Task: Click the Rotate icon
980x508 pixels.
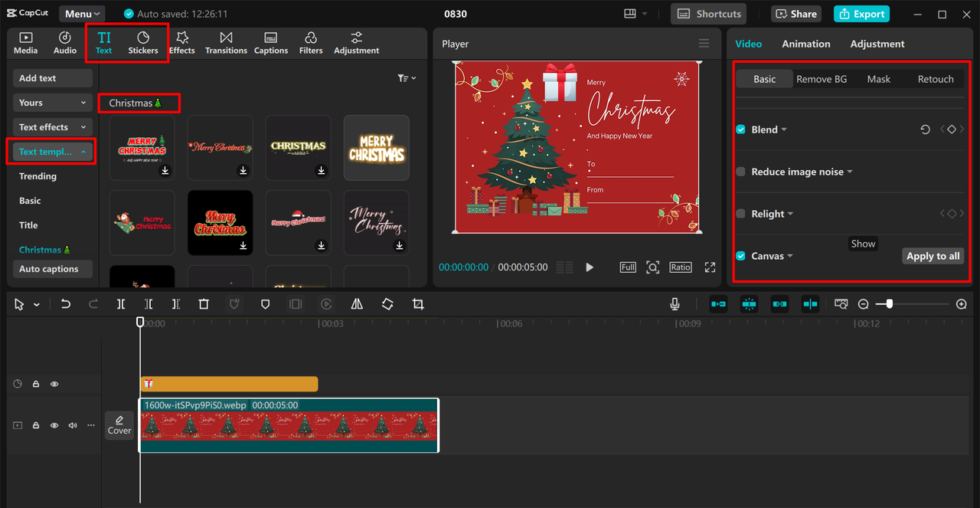Action: [387, 304]
